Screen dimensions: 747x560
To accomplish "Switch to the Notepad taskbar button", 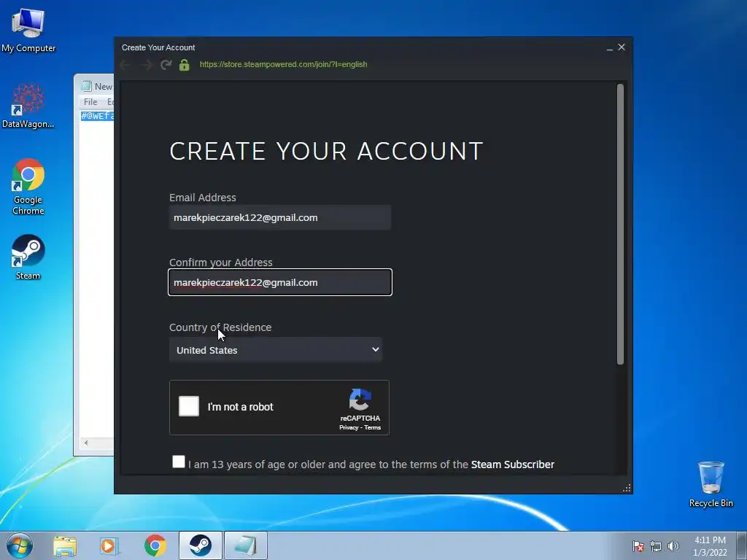I will [x=246, y=545].
